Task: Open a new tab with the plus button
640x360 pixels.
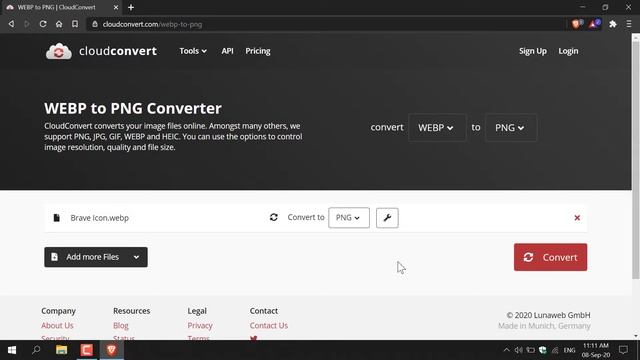Action: coord(131,7)
